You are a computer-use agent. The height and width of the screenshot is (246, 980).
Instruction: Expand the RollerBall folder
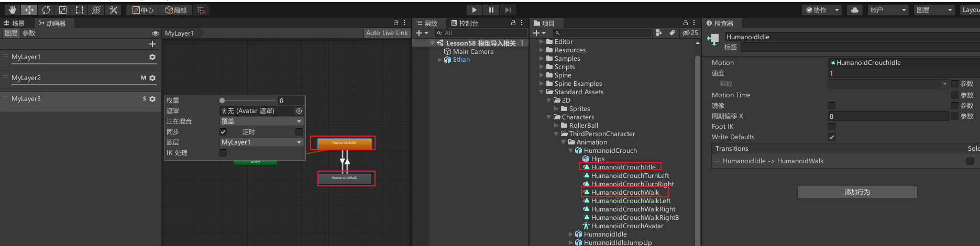pos(556,126)
